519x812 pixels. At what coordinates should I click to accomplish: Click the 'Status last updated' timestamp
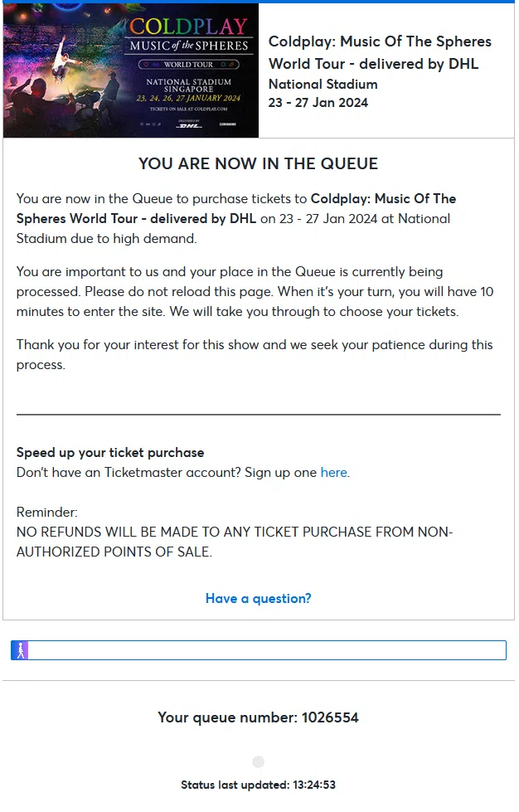tap(259, 785)
